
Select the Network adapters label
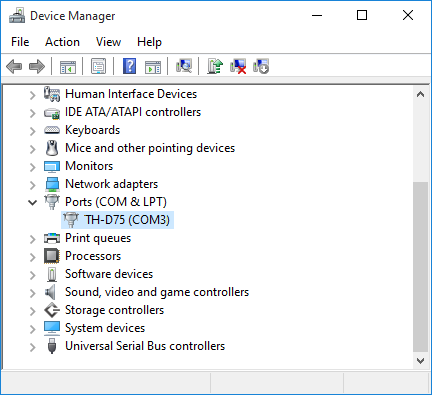click(x=111, y=184)
